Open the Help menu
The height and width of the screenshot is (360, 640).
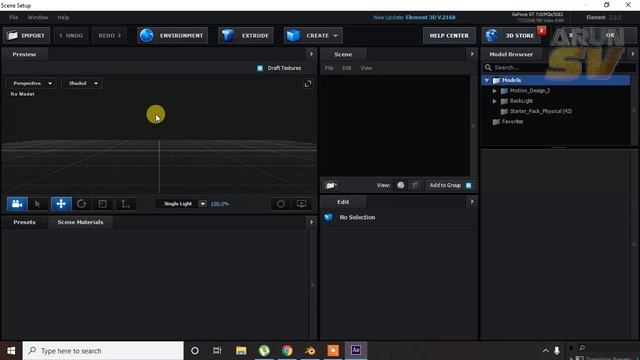tap(63, 18)
